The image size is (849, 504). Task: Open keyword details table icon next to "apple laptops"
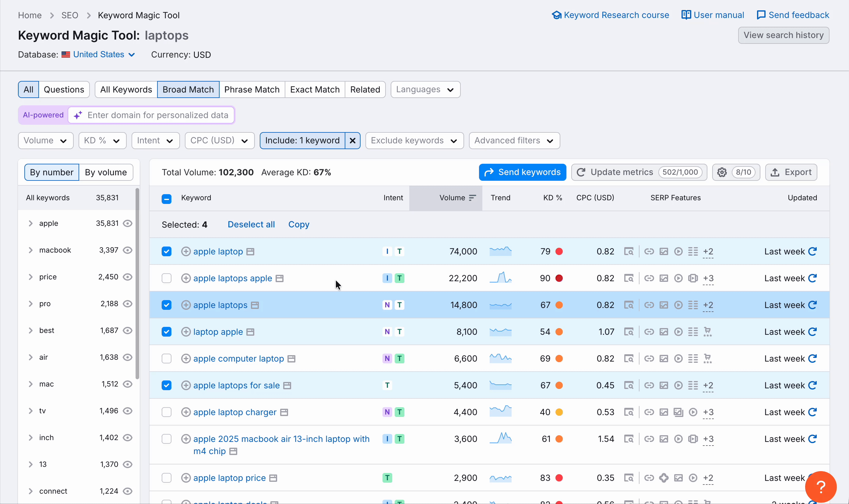[x=255, y=305]
